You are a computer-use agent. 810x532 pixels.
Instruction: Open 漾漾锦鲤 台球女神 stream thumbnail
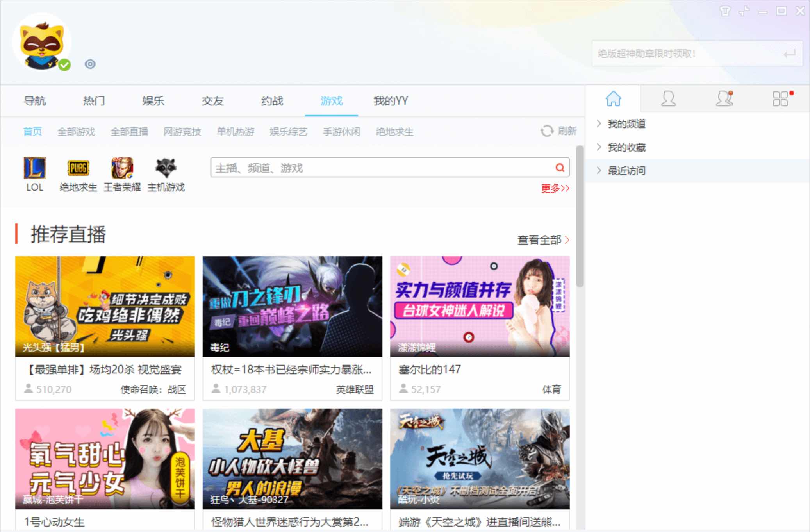tap(480, 306)
